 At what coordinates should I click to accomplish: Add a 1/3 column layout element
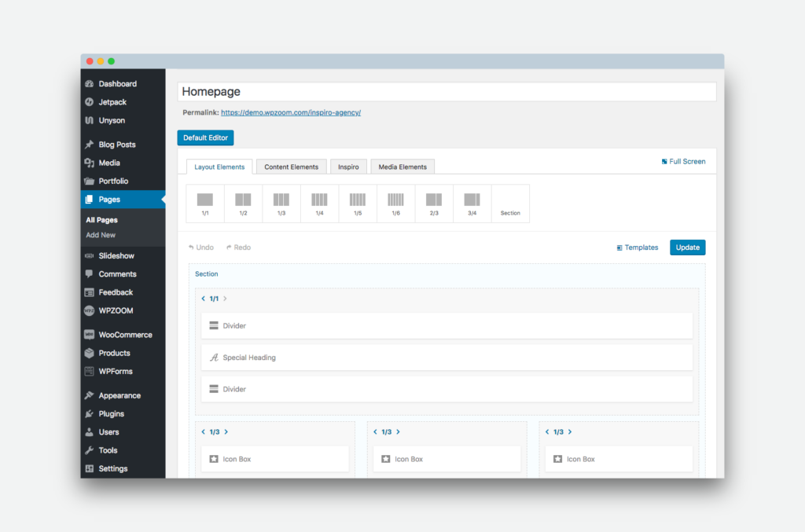[x=281, y=204]
